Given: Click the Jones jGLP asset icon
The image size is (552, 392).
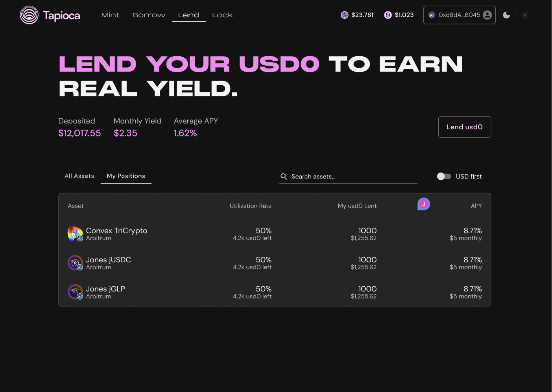Looking at the screenshot, I should pos(75,292).
